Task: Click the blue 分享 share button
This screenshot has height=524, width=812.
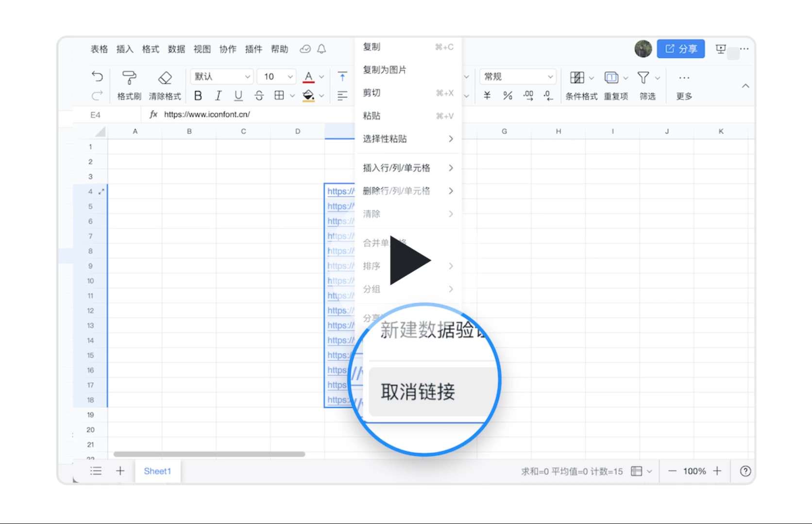Action: pos(681,49)
